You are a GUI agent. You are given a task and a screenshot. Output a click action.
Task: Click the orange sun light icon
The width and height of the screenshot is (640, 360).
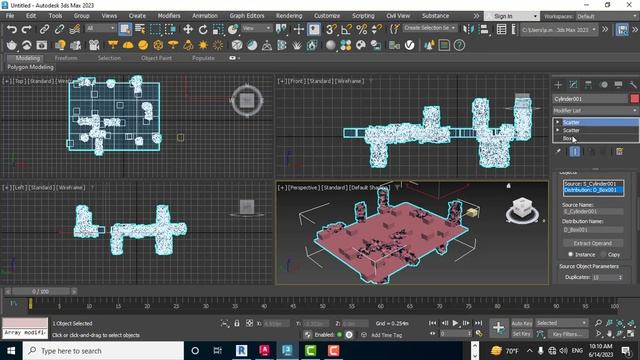(203, 45)
